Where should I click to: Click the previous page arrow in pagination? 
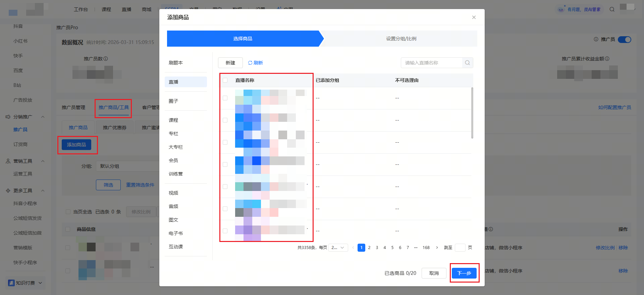point(353,248)
